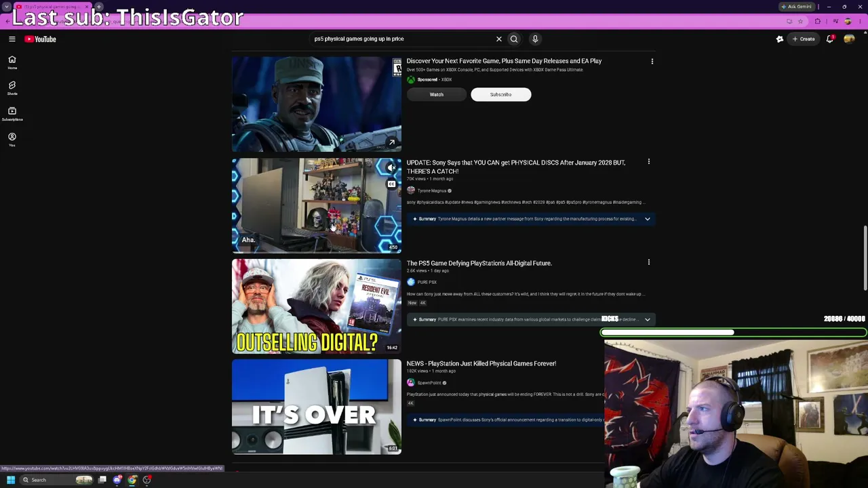
Task: Open Home in the YouTube sidebar
Action: coord(12,62)
